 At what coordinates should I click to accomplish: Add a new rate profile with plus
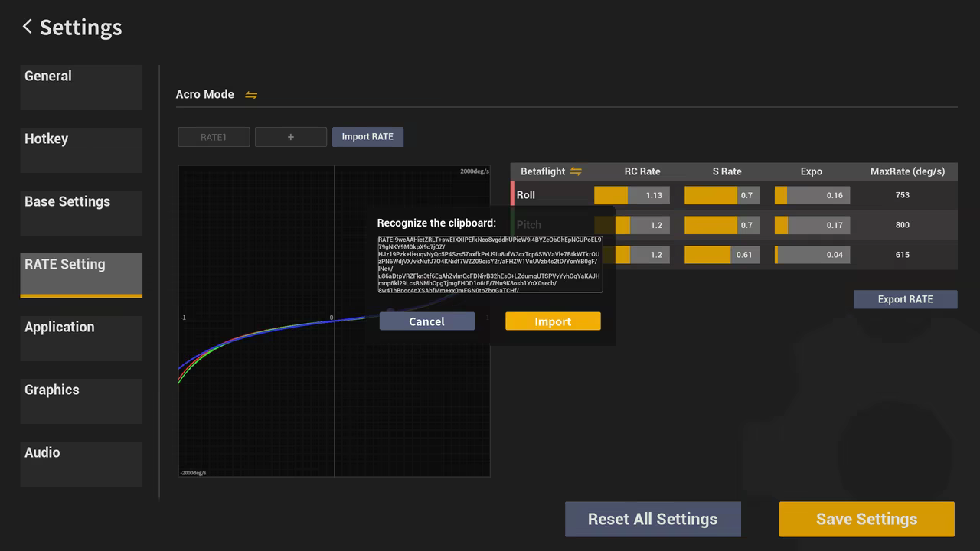[x=291, y=137]
